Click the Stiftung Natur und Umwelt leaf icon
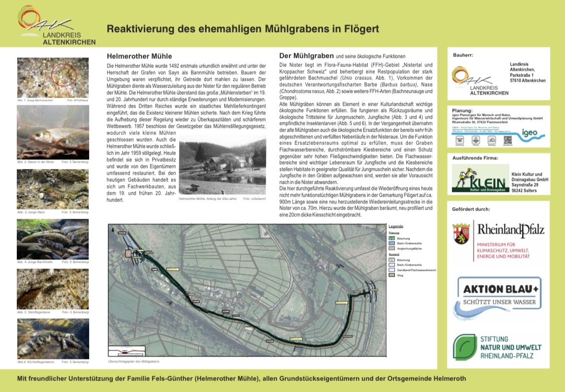565x392 pixels. pos(465,348)
